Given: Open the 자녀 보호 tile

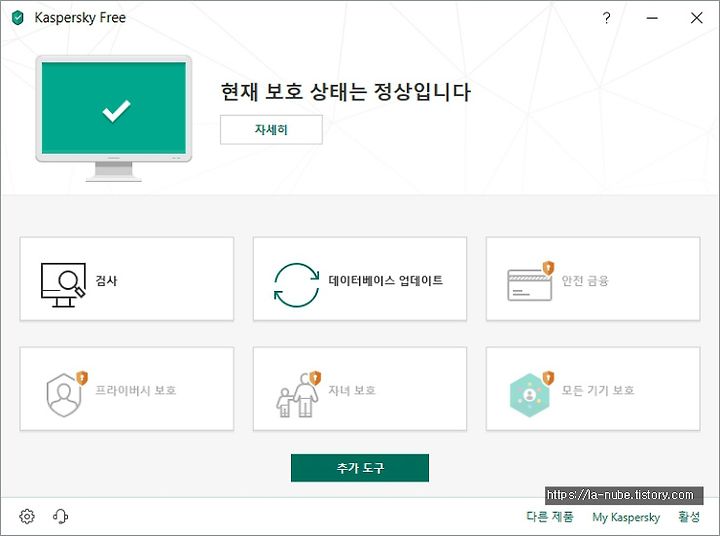Looking at the screenshot, I should click(360, 389).
